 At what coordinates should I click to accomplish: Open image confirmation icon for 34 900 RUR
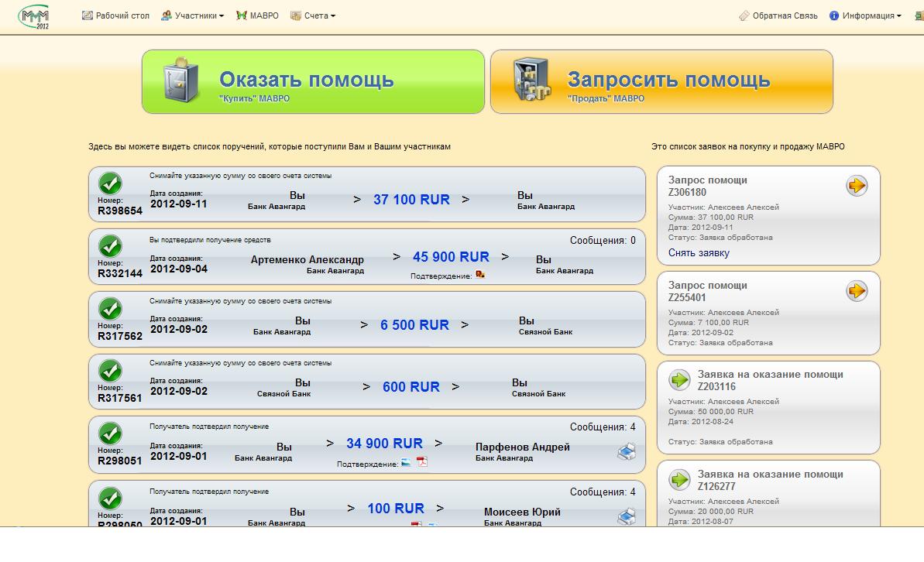pyautogui.click(x=406, y=462)
